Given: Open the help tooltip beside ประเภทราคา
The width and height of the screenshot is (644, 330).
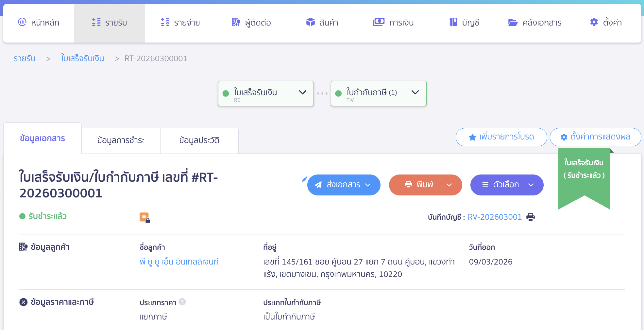Looking at the screenshot, I should (183, 302).
